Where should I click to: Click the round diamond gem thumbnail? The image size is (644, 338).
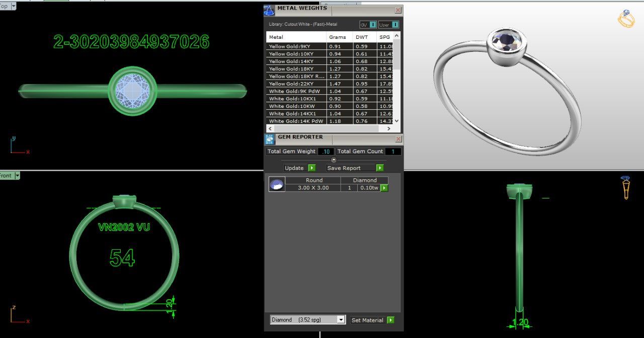click(x=277, y=184)
